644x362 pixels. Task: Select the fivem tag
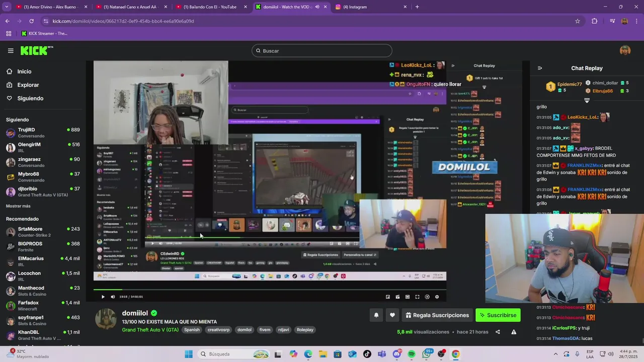[x=265, y=330]
